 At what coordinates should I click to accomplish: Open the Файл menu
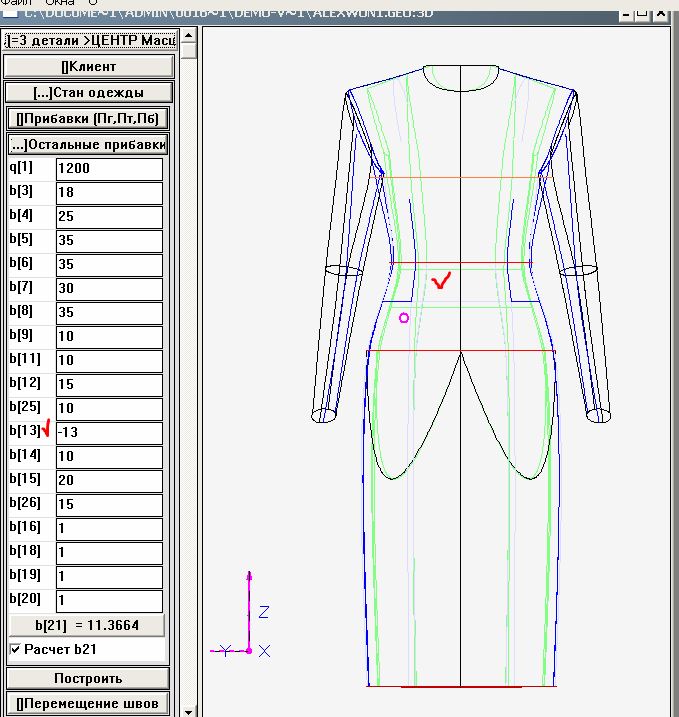(x=16, y=2)
